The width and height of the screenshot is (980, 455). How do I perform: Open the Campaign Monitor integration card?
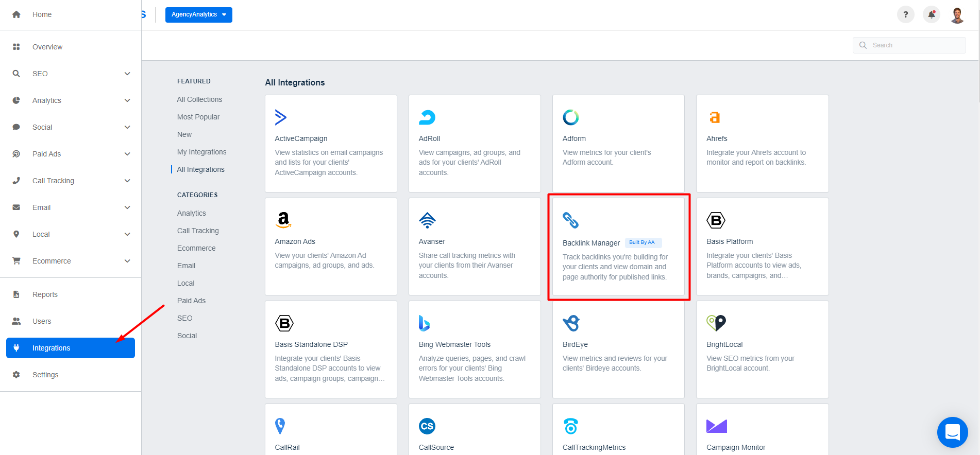763,429
